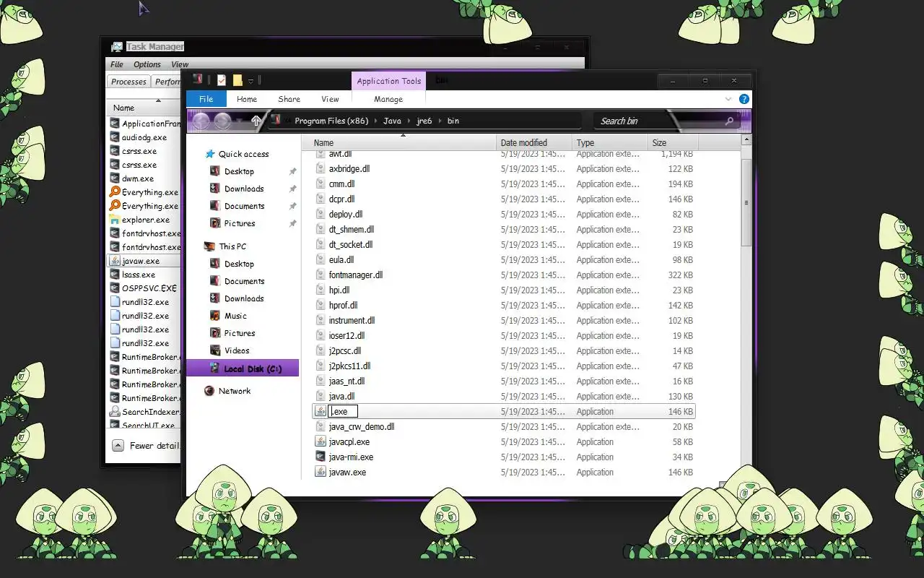Switch to the Home ribbon tab
Screen dimensions: 924x578
tap(247, 99)
